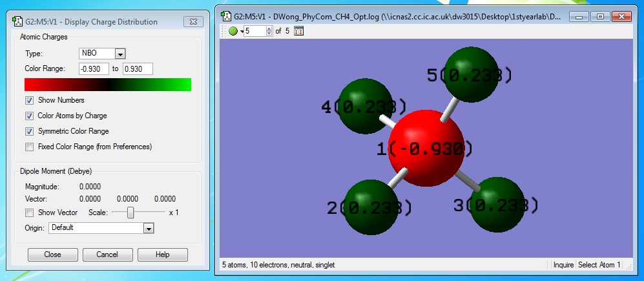Screen dimensions: 644x281
Task: Open the NBO charge type dropdown
Action: pos(120,54)
